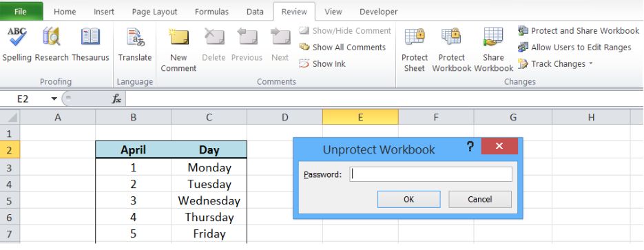Click the Insert Function fx button

(x=116, y=99)
